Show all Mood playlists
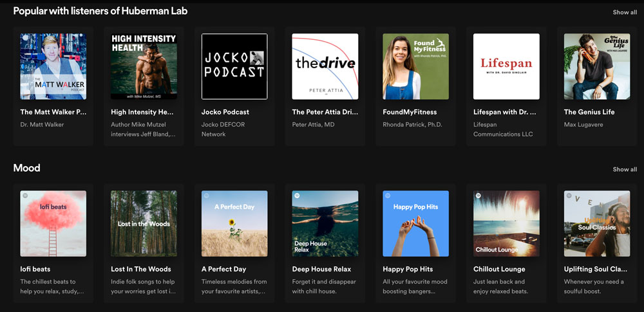Image resolution: width=644 pixels, height=312 pixels. tap(625, 170)
